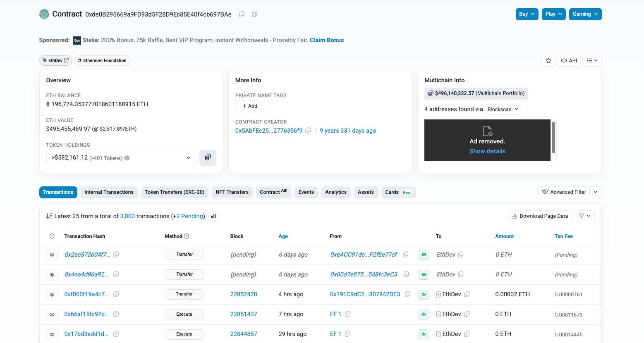
Task: Open the Cards tab
Action: pyautogui.click(x=398, y=192)
